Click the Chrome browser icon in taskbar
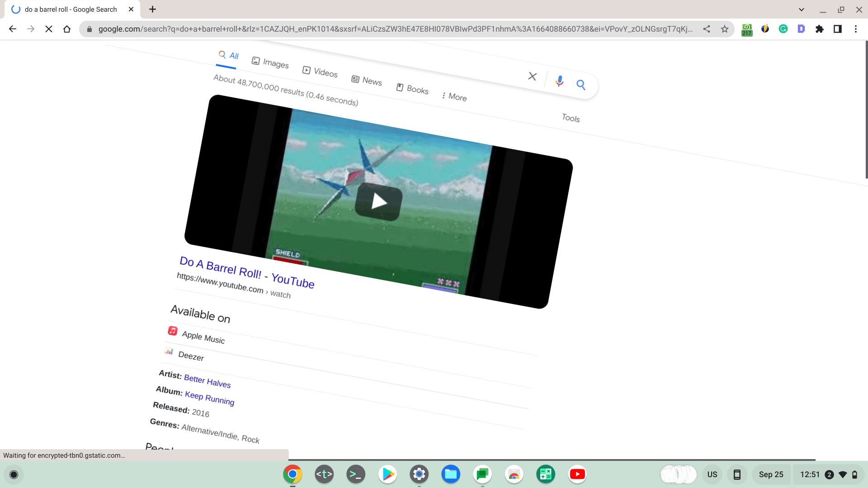This screenshot has width=868, height=488. point(292,474)
